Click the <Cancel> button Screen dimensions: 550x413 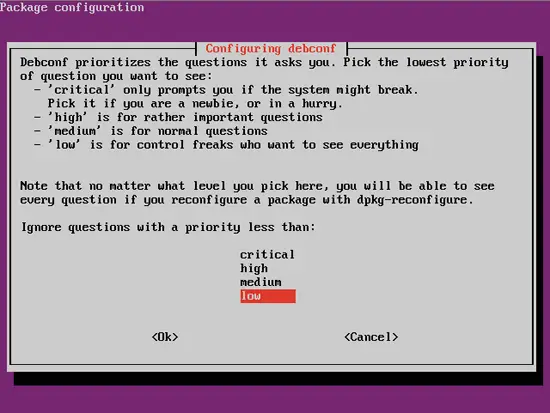tap(371, 337)
